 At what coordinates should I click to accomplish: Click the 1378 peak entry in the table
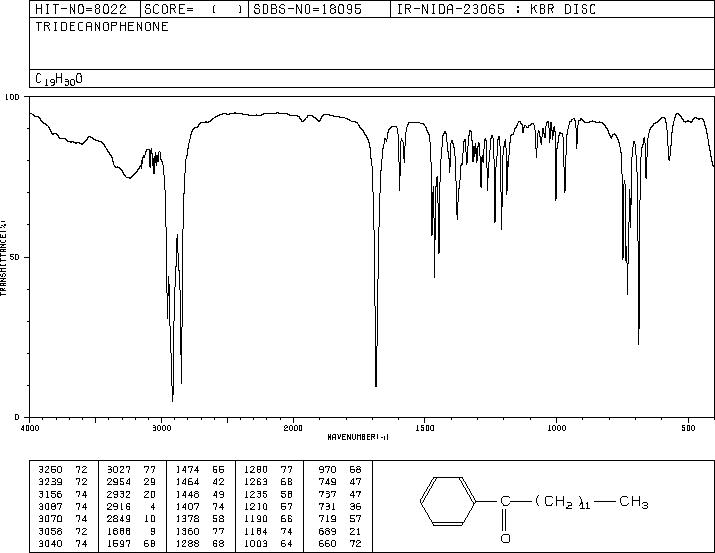click(200, 519)
